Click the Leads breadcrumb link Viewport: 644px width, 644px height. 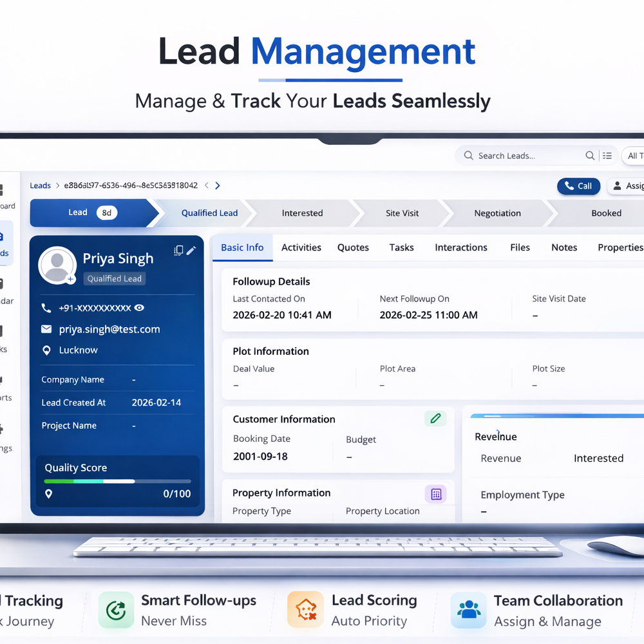40,185
